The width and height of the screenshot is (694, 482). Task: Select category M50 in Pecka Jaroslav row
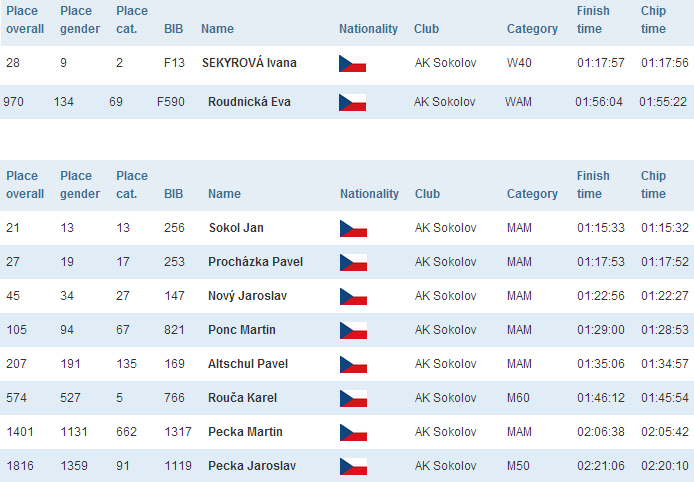(x=518, y=466)
